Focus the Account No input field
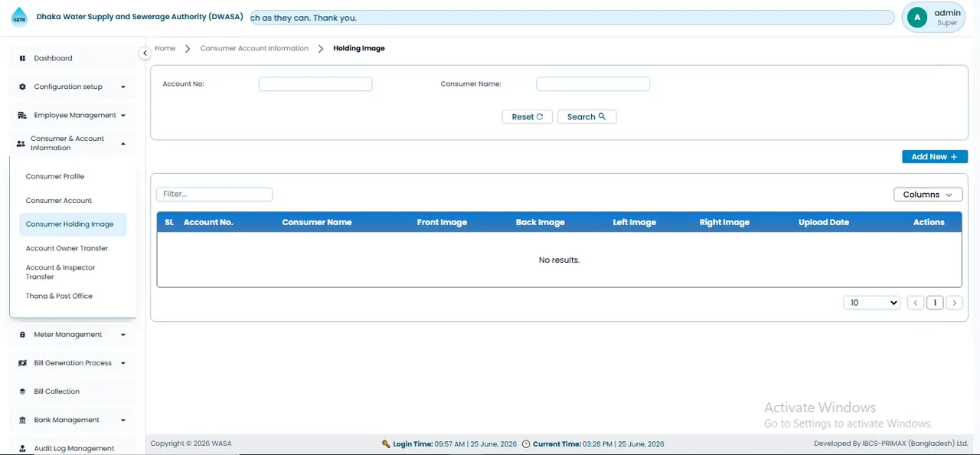The width and height of the screenshot is (980, 455). (315, 84)
